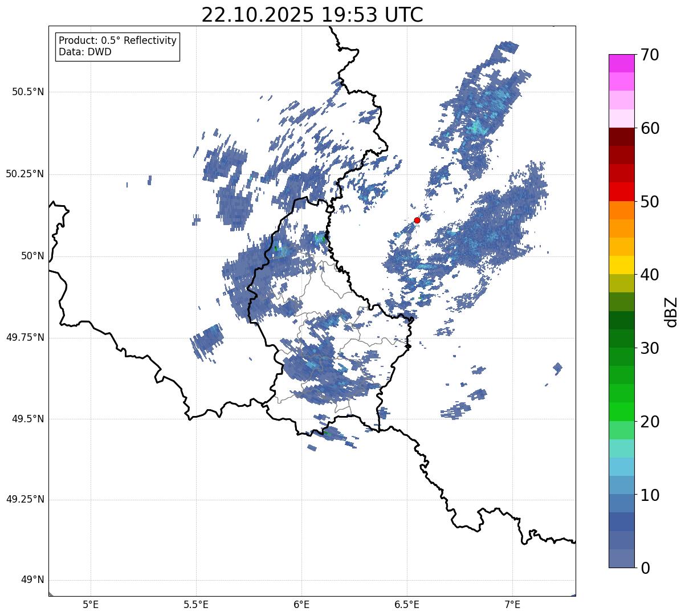Pick the pale pink swatch just above 60 dBZ

click(622, 119)
